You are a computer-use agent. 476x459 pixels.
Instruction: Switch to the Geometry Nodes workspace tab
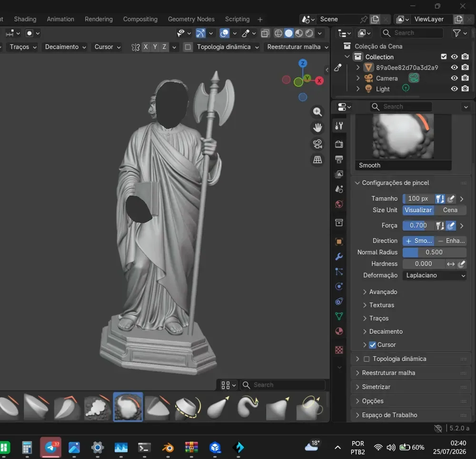pos(191,19)
